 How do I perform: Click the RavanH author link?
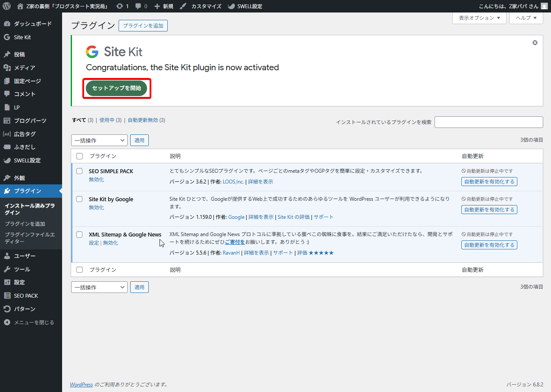pyautogui.click(x=231, y=253)
